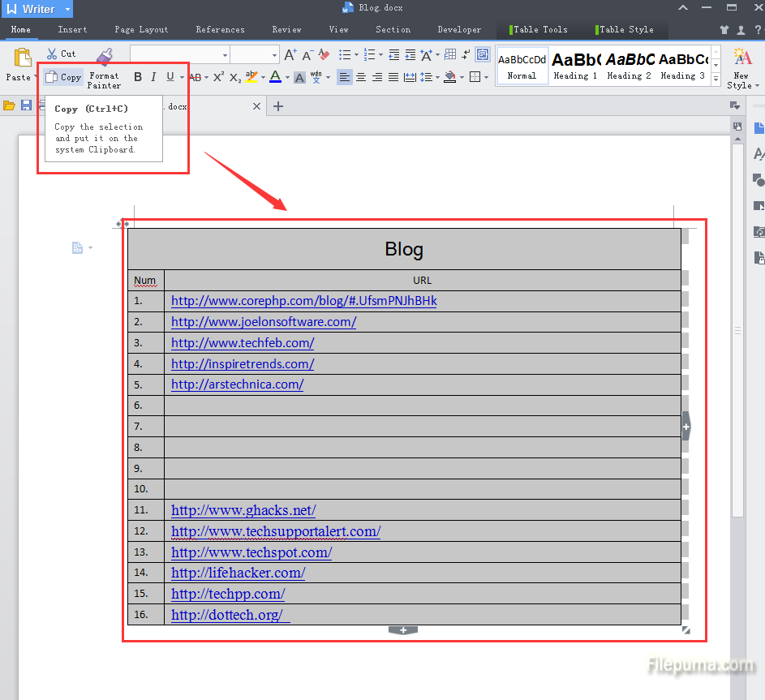Open the lifehacker.com link
The height and width of the screenshot is (700, 765).
(238, 573)
